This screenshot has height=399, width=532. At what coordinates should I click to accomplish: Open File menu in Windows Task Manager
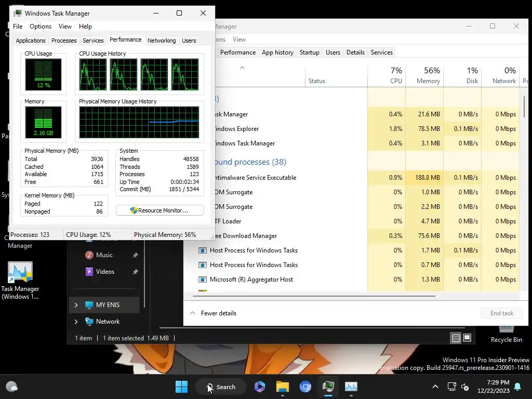[18, 26]
